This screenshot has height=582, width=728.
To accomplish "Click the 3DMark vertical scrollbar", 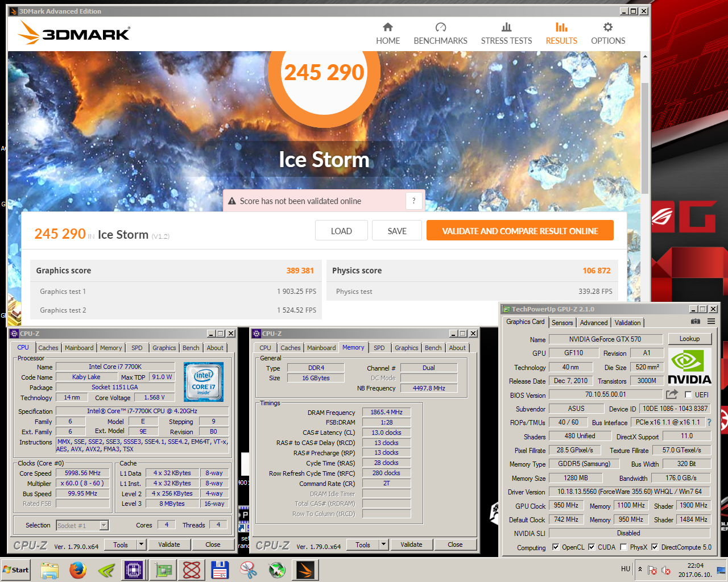I will pos(645,138).
